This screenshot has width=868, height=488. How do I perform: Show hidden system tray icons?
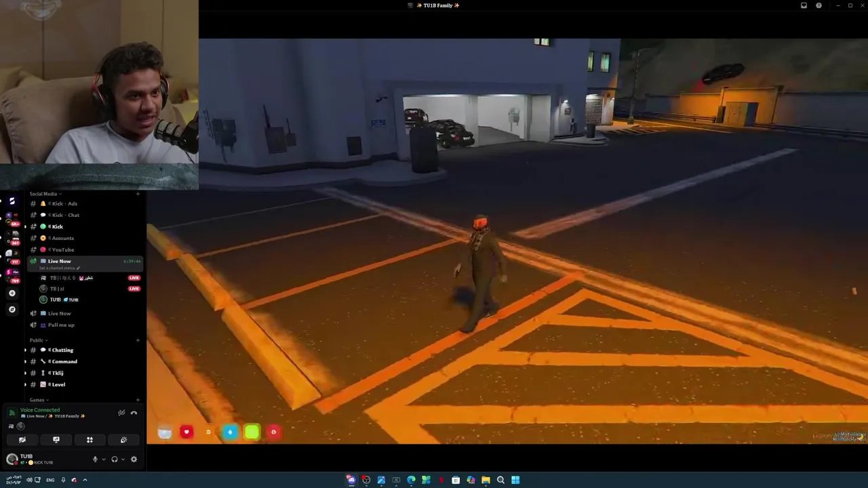point(85,480)
